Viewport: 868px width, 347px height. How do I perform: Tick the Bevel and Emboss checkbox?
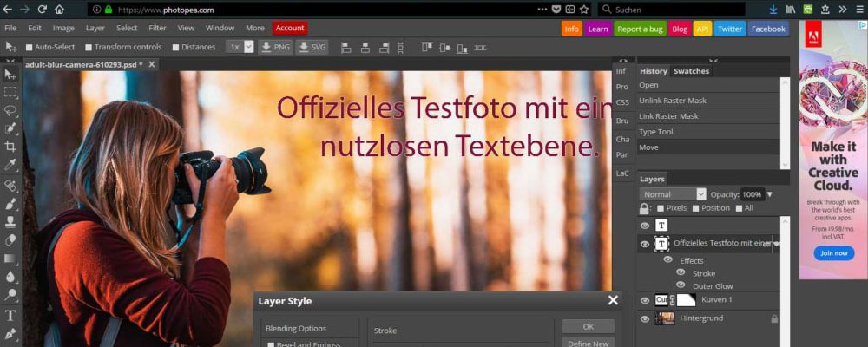point(271,344)
